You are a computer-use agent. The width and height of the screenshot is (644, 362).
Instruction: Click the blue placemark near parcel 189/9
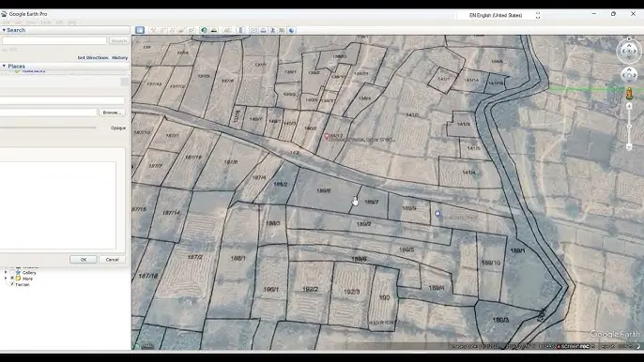tap(437, 214)
